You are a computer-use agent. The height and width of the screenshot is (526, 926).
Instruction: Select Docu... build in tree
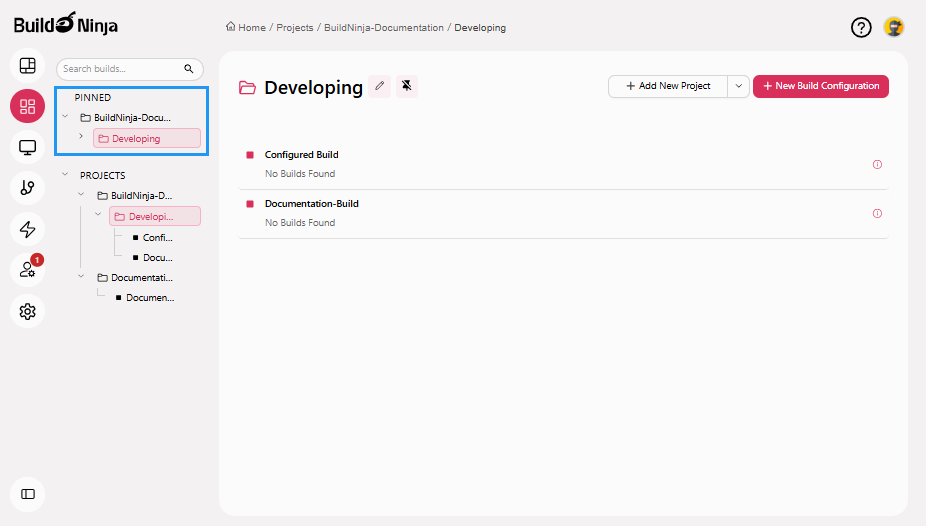click(152, 257)
